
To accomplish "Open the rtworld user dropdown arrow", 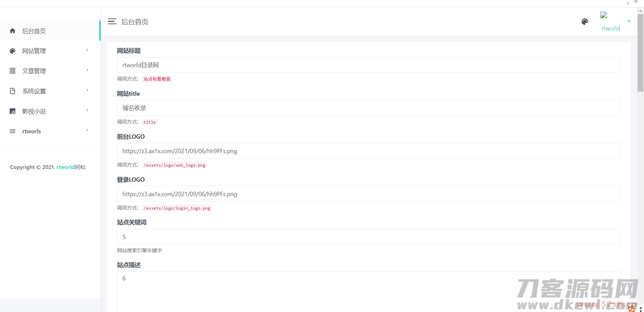I will pyautogui.click(x=629, y=21).
